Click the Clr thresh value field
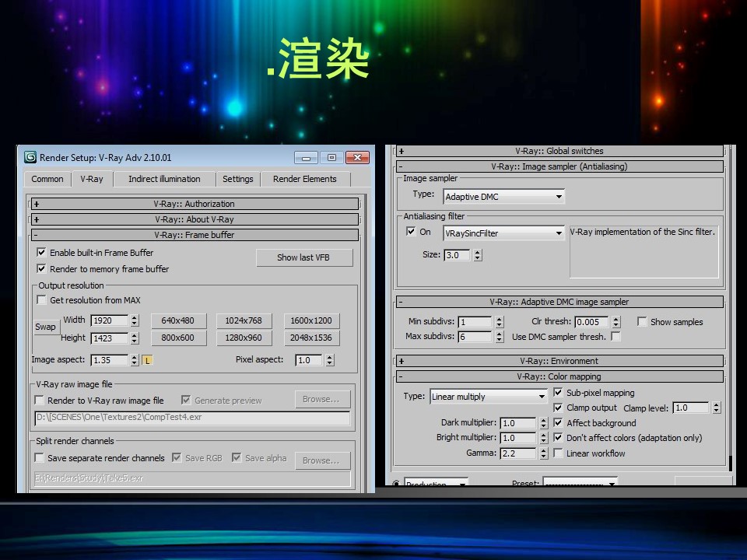 tap(591, 322)
